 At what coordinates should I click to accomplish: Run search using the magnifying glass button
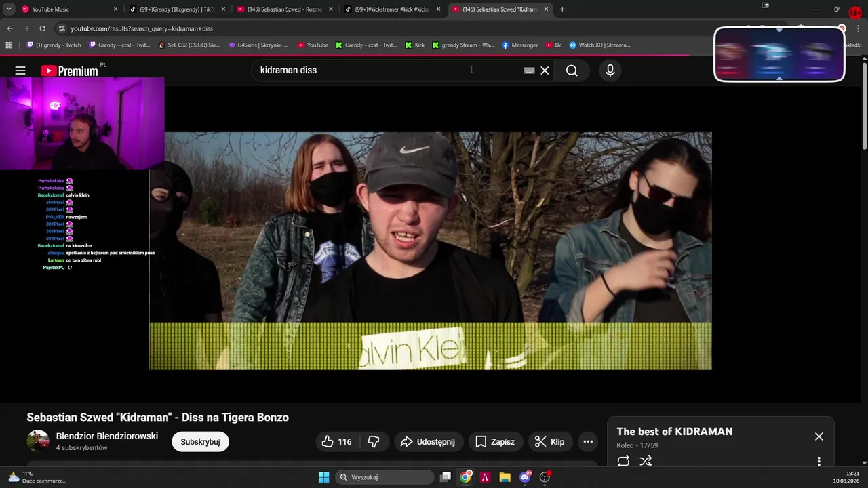[572, 70]
